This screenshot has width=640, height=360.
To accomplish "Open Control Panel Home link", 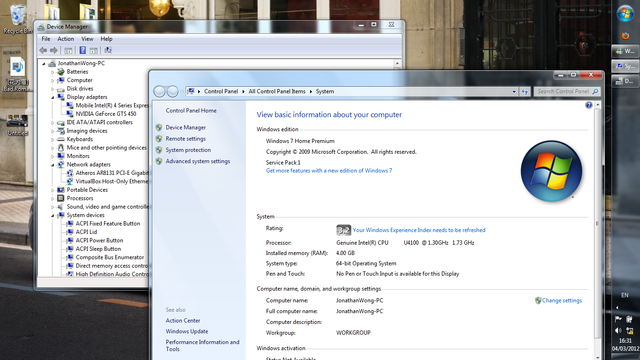I will coord(191,111).
